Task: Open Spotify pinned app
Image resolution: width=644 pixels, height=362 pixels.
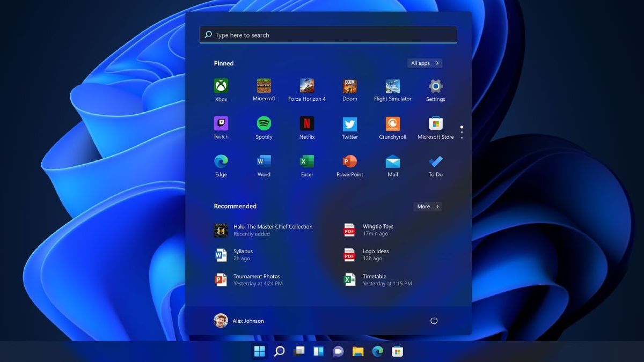Action: pyautogui.click(x=264, y=124)
